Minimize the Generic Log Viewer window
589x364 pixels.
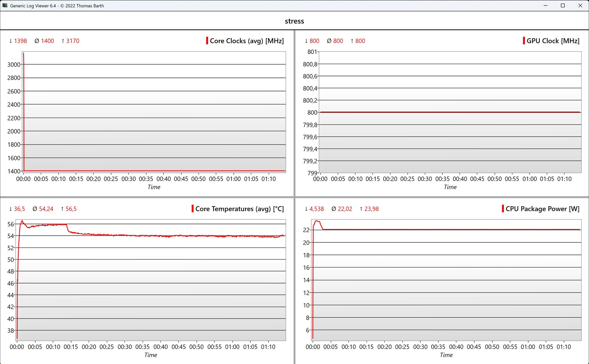pyautogui.click(x=545, y=6)
